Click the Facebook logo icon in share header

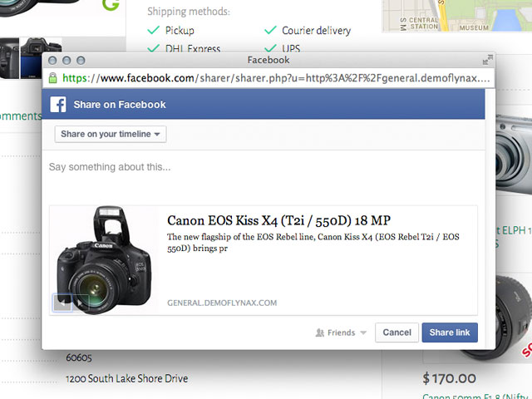click(x=58, y=105)
